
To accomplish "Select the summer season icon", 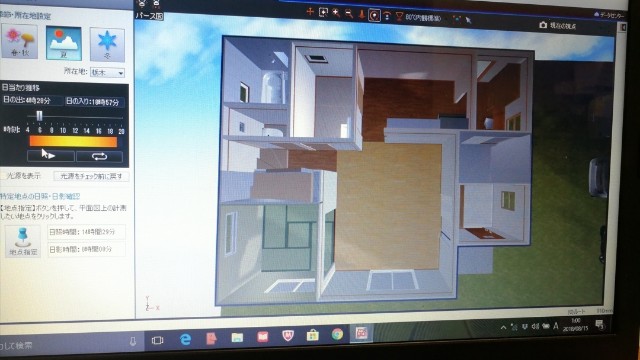I will pos(63,43).
